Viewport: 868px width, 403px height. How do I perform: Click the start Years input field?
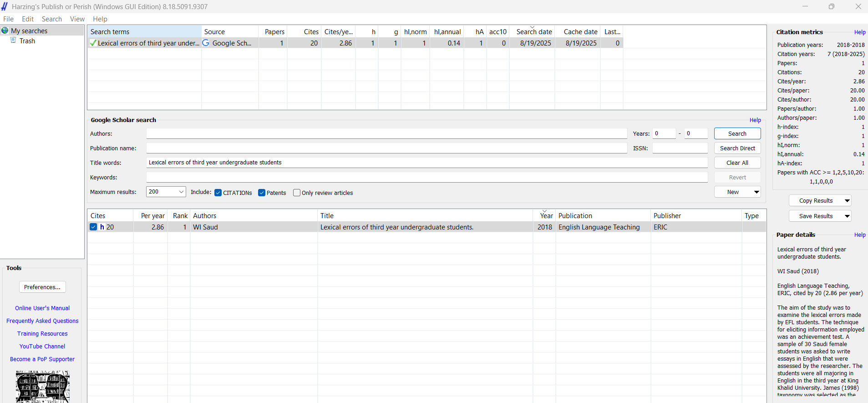click(664, 133)
